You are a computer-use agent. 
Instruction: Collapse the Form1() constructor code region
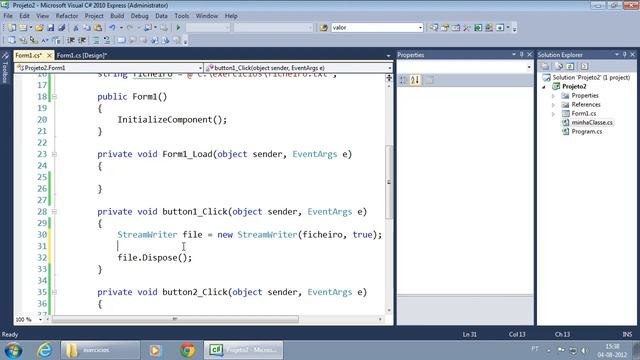(x=54, y=97)
